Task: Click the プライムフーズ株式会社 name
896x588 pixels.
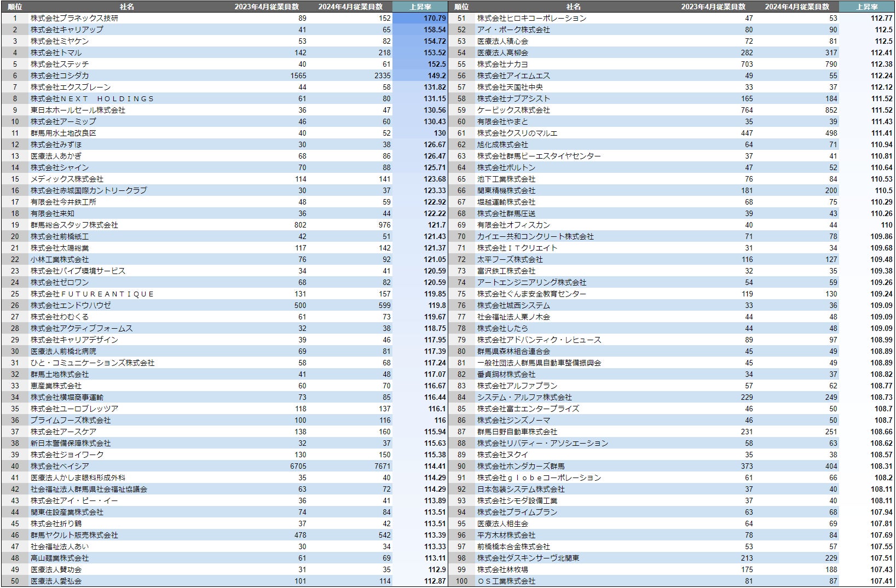Action: pyautogui.click(x=71, y=420)
